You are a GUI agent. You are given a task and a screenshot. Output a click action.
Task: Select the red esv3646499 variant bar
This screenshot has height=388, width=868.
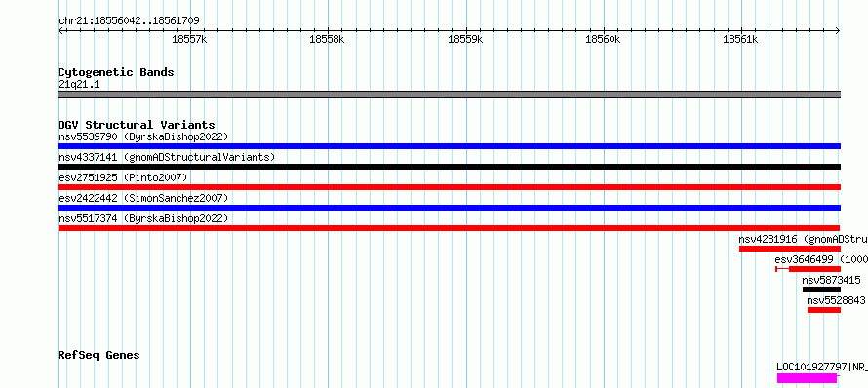pos(808,269)
